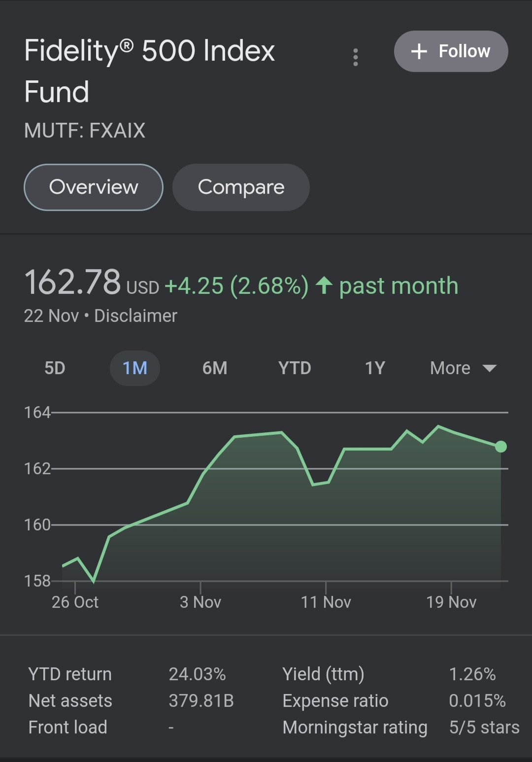Show the YTD chart range
The height and width of the screenshot is (762, 532).
pyautogui.click(x=295, y=368)
